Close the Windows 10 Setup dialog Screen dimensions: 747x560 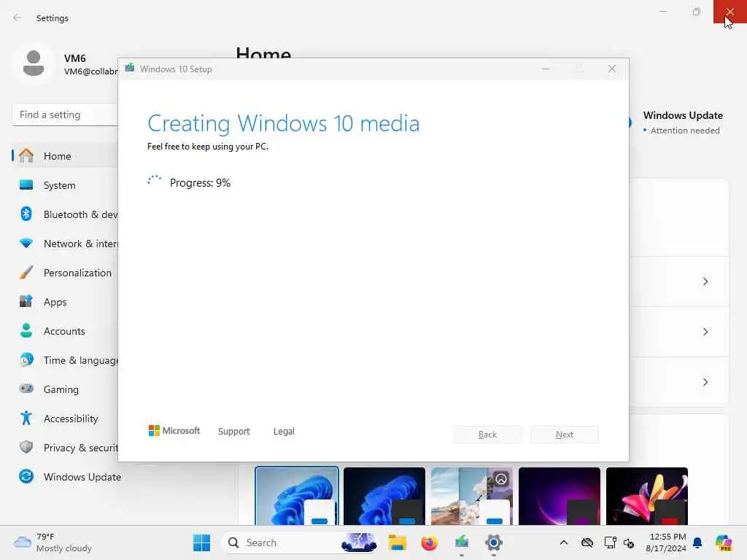click(x=612, y=69)
